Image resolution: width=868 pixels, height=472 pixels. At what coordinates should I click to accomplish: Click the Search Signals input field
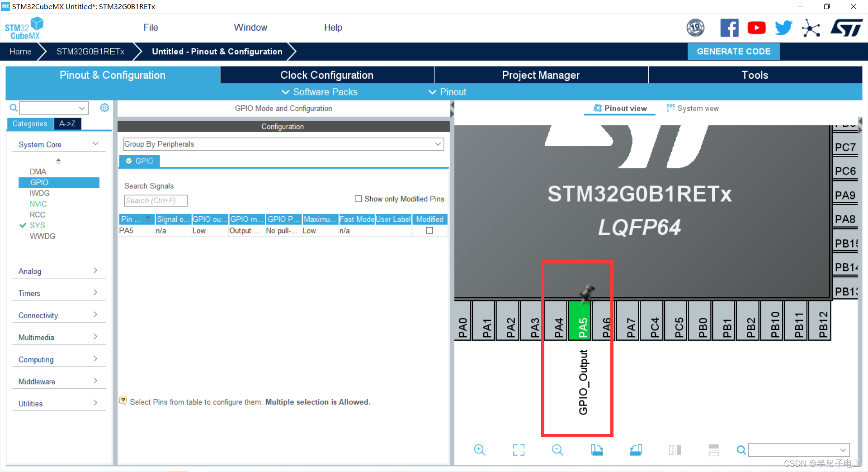156,200
